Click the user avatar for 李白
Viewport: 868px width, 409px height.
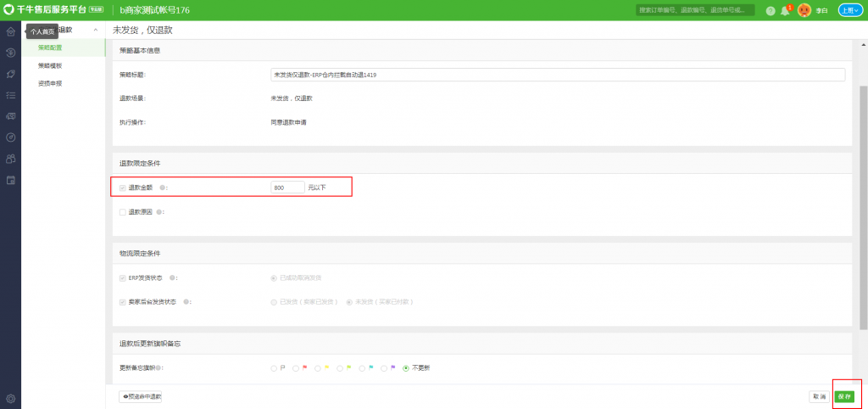[x=804, y=10]
